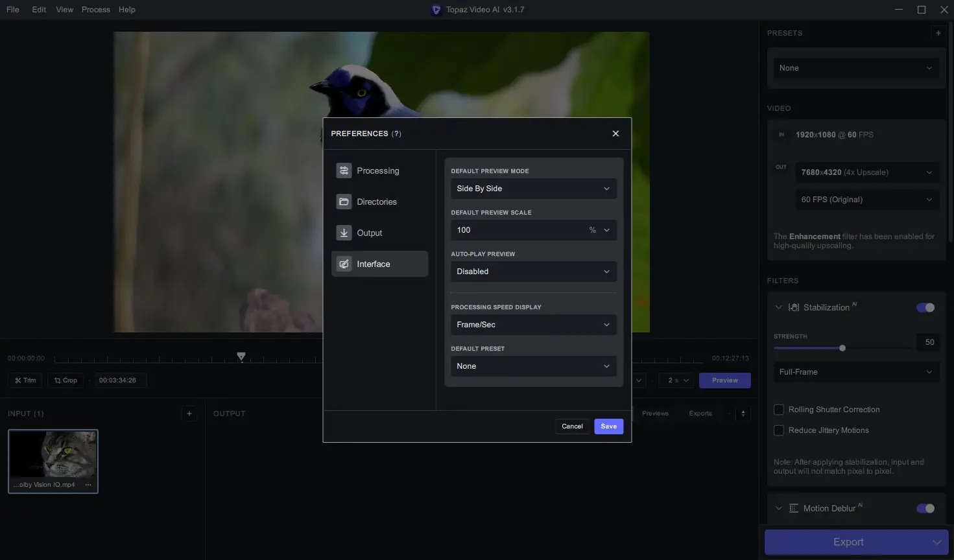Add a new preset with plus icon

point(938,33)
